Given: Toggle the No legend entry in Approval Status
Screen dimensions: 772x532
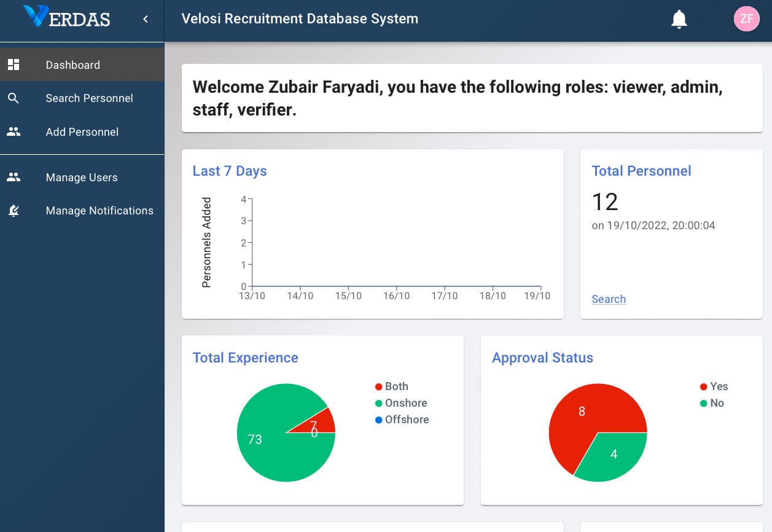Looking at the screenshot, I should pos(712,403).
